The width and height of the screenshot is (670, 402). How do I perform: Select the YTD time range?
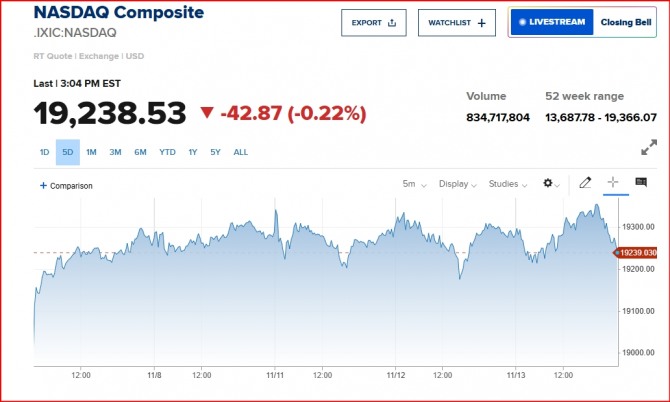click(167, 152)
